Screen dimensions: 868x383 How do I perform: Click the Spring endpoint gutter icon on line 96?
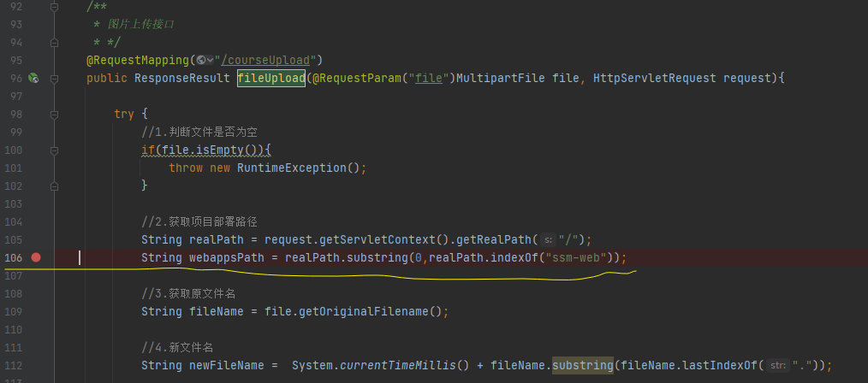33,78
